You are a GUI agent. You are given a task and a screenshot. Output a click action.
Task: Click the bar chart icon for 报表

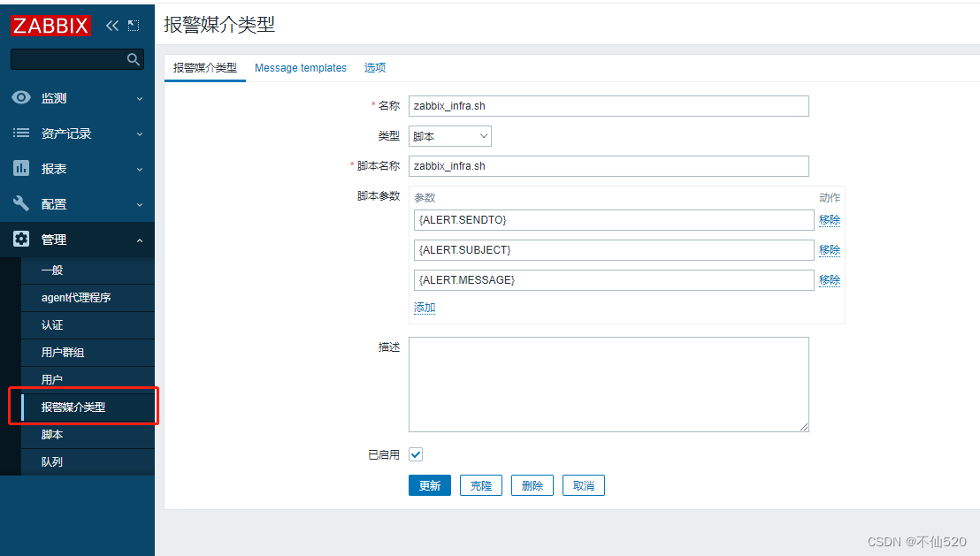(21, 168)
